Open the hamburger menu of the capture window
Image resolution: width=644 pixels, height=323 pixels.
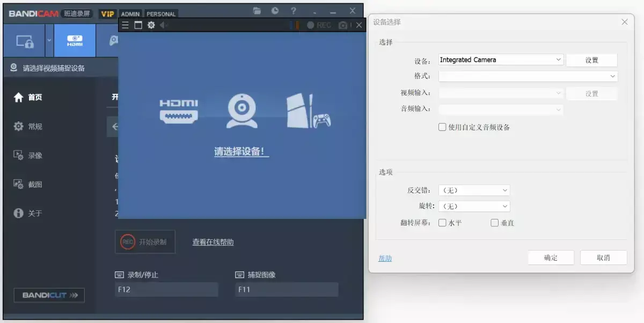click(x=125, y=25)
